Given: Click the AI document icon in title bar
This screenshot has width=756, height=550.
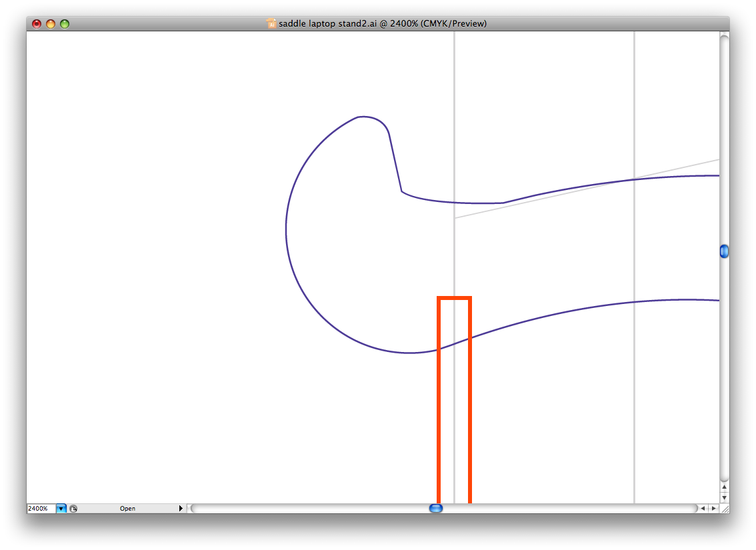Looking at the screenshot, I should (x=271, y=23).
